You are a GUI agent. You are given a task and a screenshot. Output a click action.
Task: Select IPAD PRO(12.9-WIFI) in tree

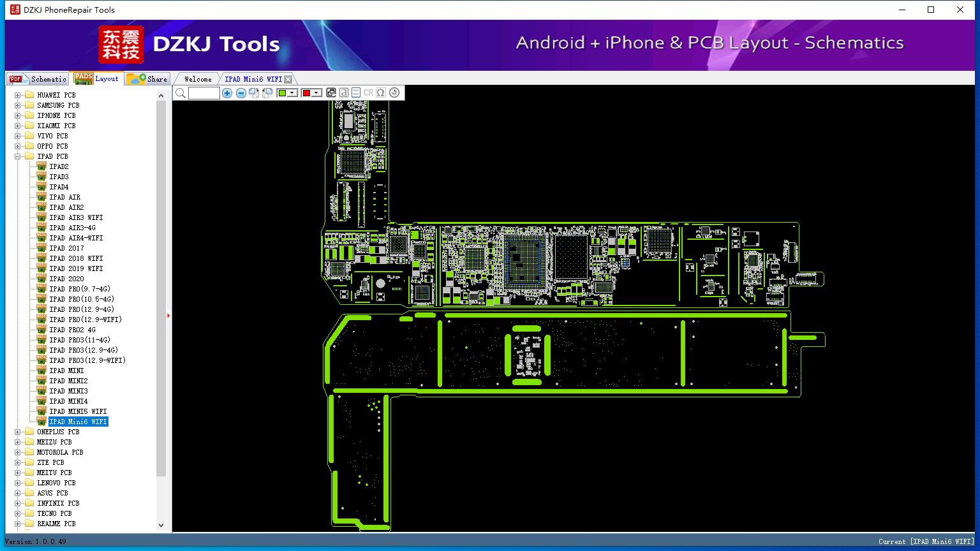coord(85,320)
